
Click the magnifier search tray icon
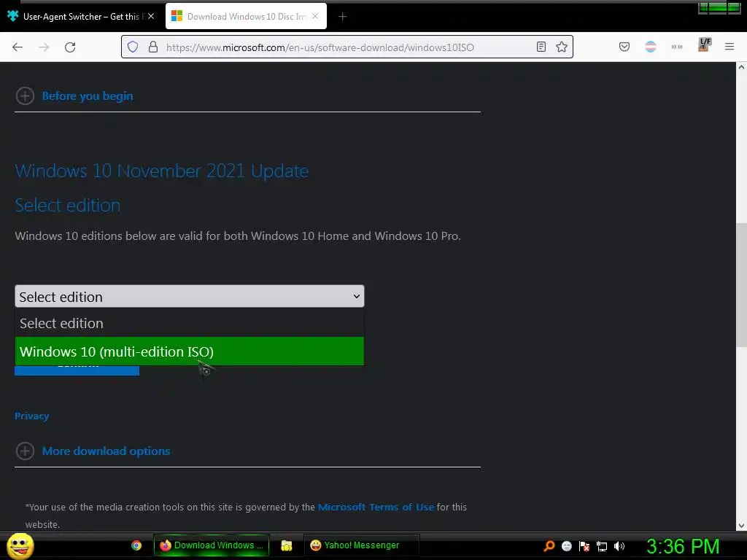[549, 545]
